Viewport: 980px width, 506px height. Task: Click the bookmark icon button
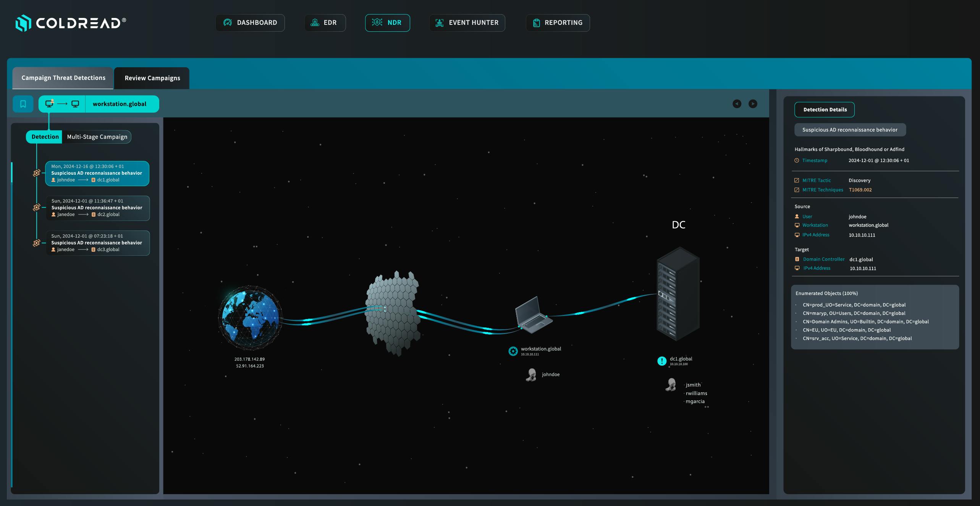pos(23,104)
